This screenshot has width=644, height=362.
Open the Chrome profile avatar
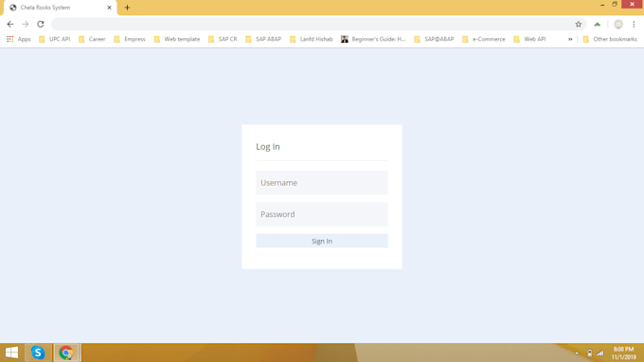[x=618, y=25]
